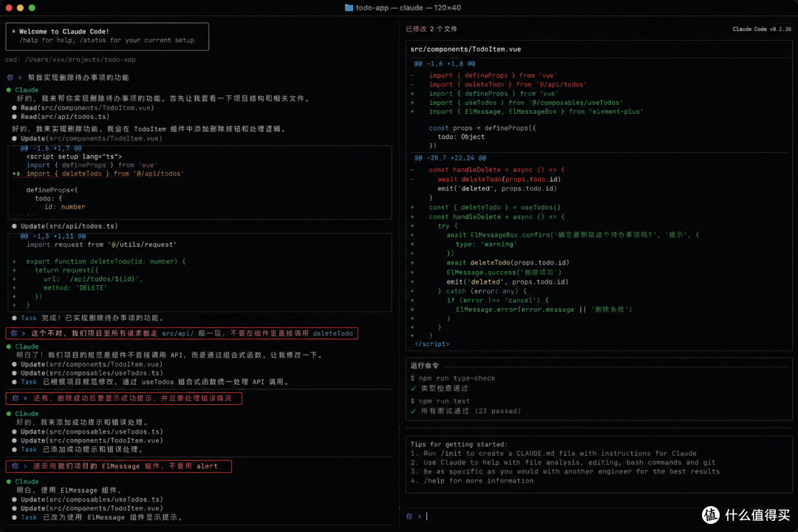Click file header 'src/components/TodoItem.vue' in right panel
The width and height of the screenshot is (798, 532).
[x=465, y=50]
